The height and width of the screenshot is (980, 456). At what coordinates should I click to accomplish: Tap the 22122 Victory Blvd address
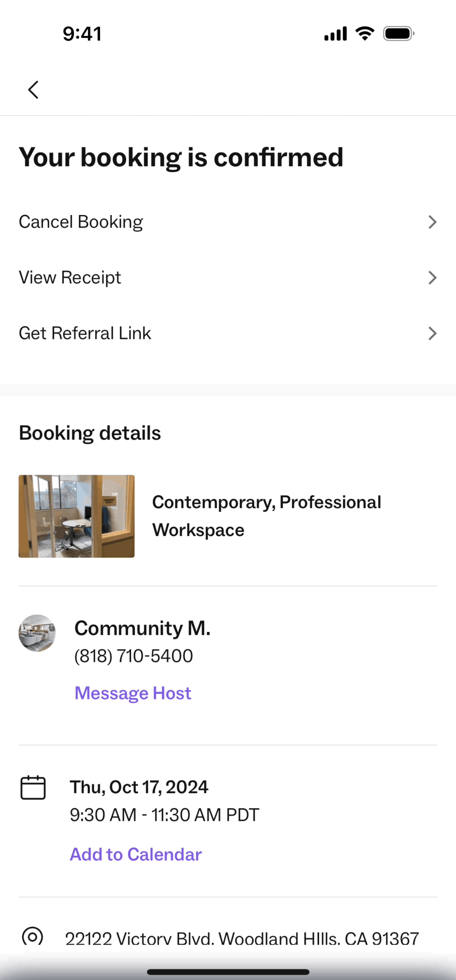242,939
